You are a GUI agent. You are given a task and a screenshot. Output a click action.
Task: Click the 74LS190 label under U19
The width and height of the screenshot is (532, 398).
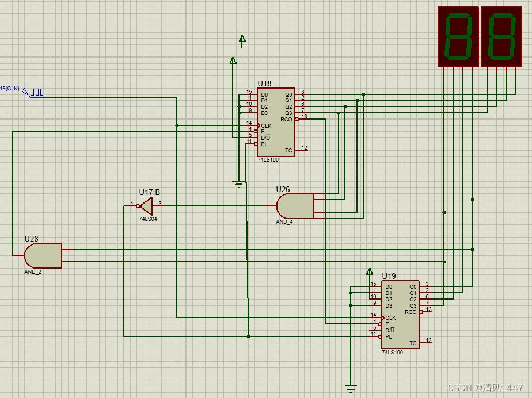coord(393,352)
